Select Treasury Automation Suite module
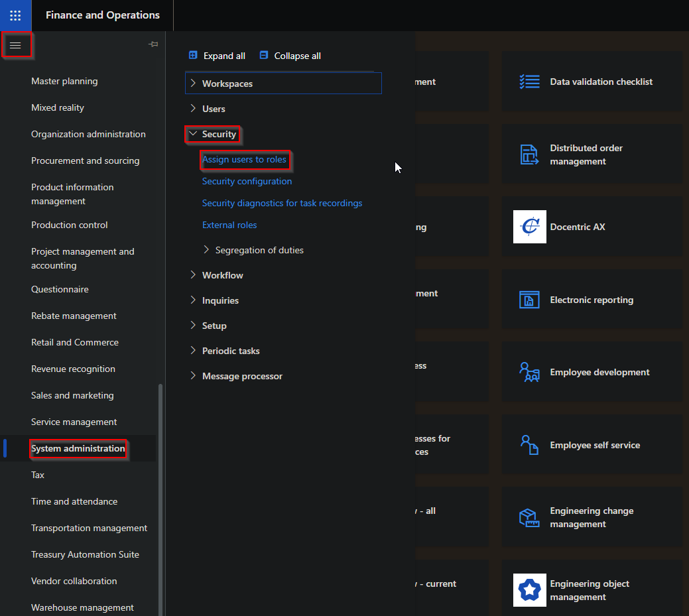This screenshot has height=616, width=689. pyautogui.click(x=86, y=554)
